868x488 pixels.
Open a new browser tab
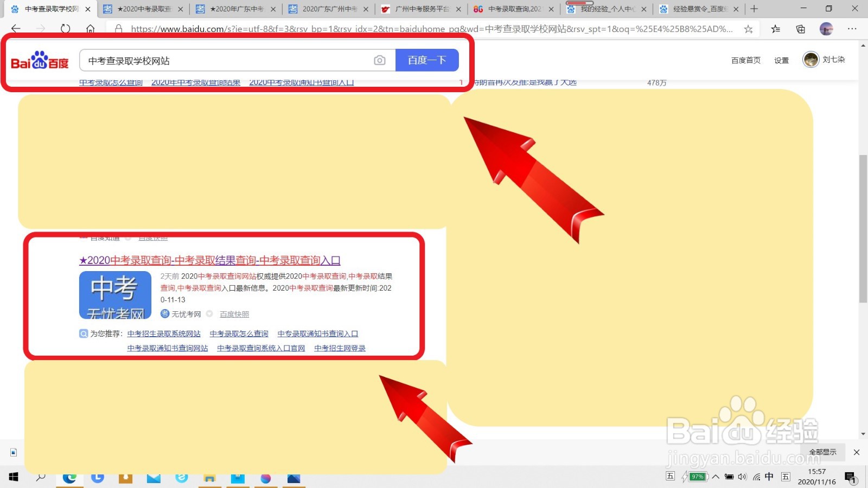point(754,9)
